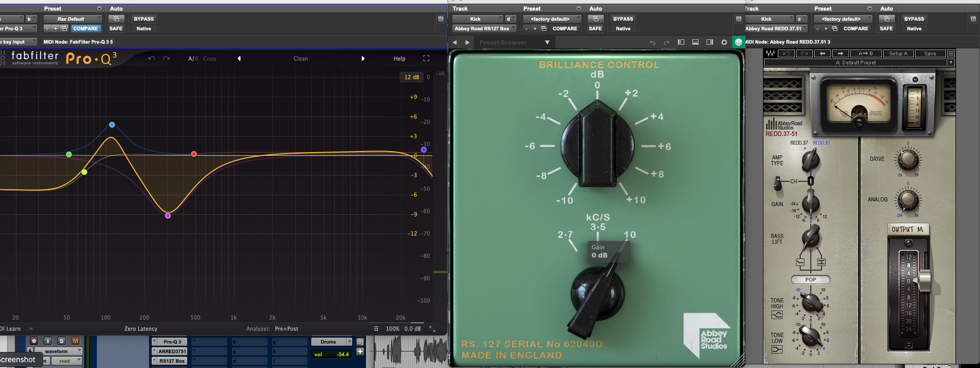This screenshot has height=368, width=980.
Task: Open the Abbey Road RS127 Box plugin selector
Action: coord(484,29)
